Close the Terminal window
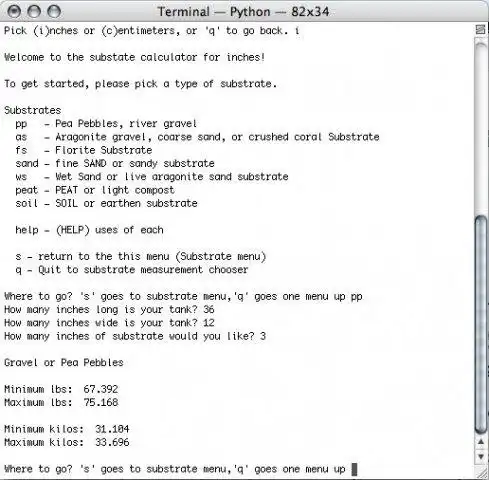 tap(14, 12)
